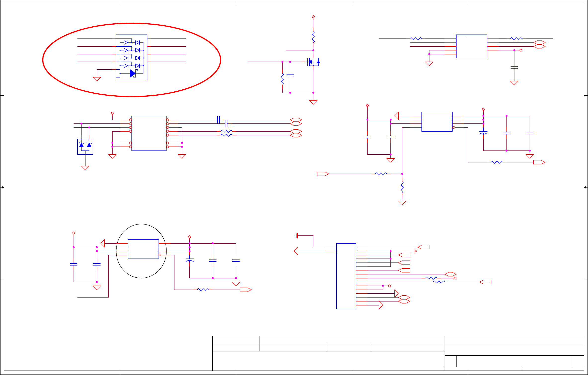588x375 pixels.
Task: Click the IC block inside the black circle
Action: click(x=143, y=249)
